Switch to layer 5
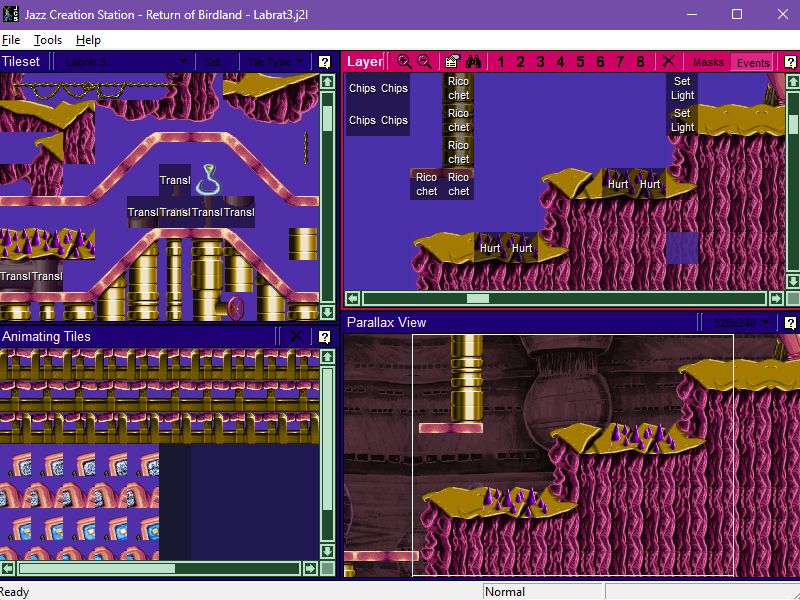 pyautogui.click(x=580, y=62)
